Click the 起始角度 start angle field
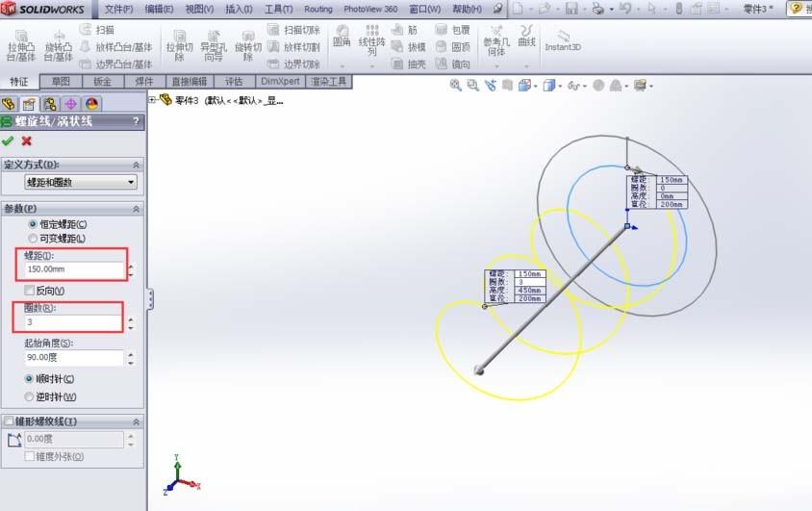 click(x=73, y=357)
